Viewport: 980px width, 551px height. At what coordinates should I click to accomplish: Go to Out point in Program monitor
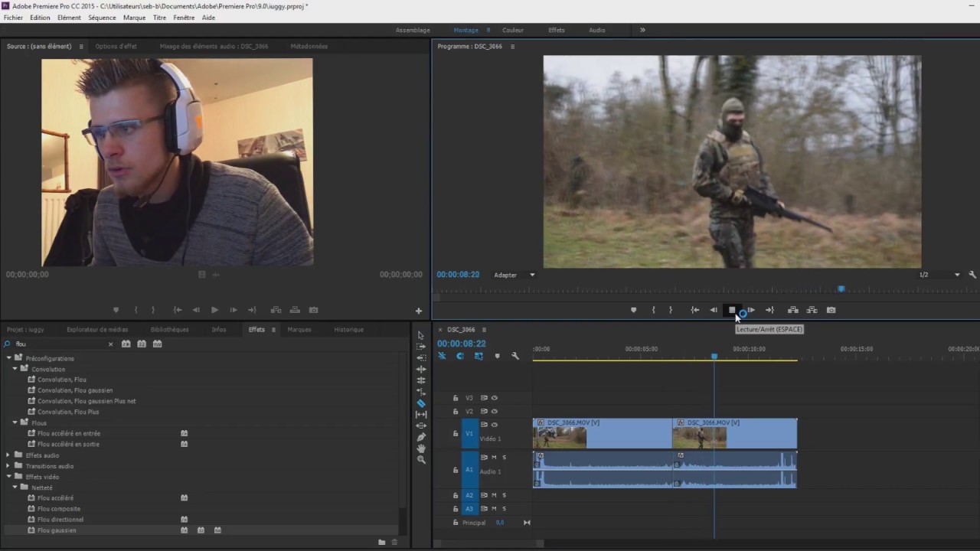769,310
